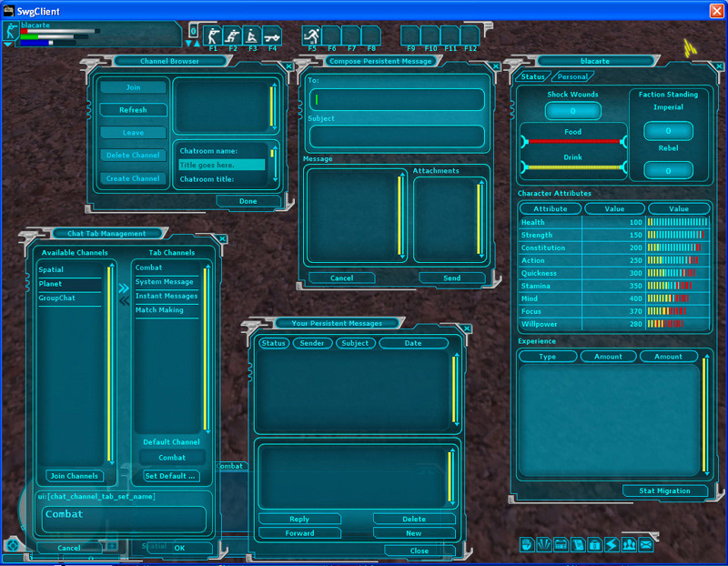Select GroupChat in Available Channels
The width and height of the screenshot is (728, 566).
pyautogui.click(x=70, y=298)
